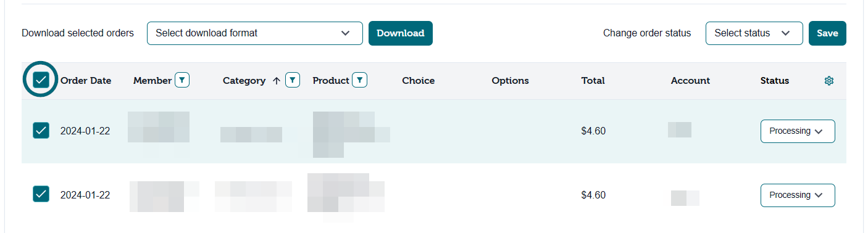Expand the Select download format dropdown

tap(255, 33)
